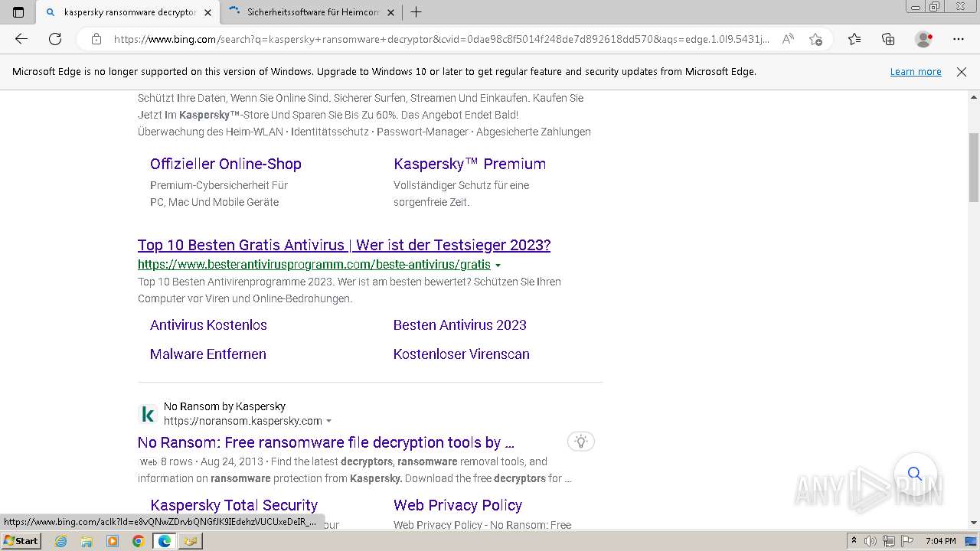
Task: Click the lightbulb insights icon beside No Ransom result
Action: coord(581,442)
